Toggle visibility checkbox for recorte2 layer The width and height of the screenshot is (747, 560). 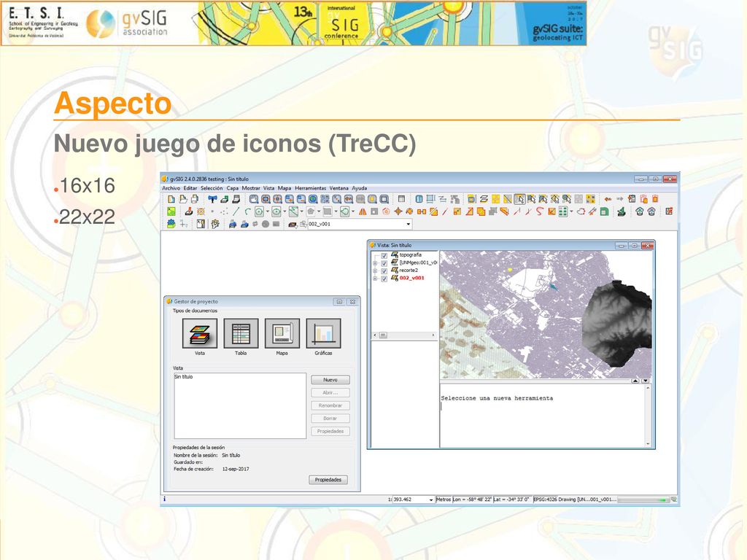pyautogui.click(x=384, y=271)
